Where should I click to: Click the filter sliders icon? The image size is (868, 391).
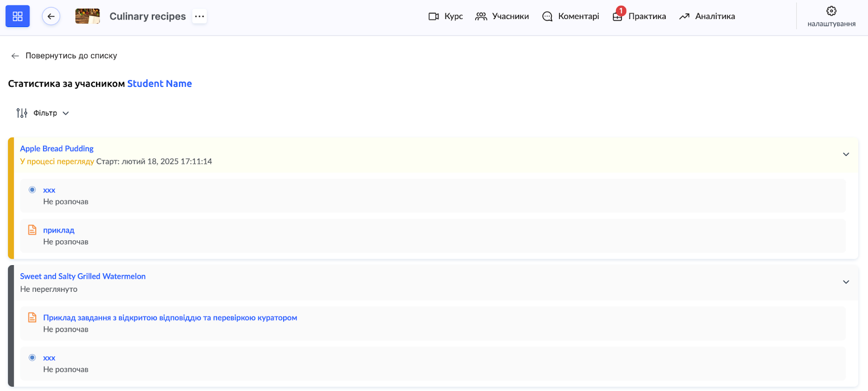point(22,113)
